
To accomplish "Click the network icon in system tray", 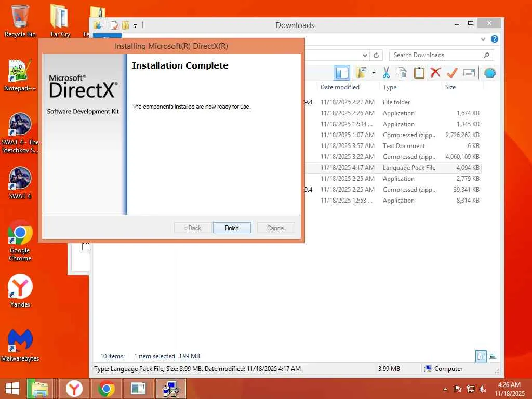I will pos(470,389).
